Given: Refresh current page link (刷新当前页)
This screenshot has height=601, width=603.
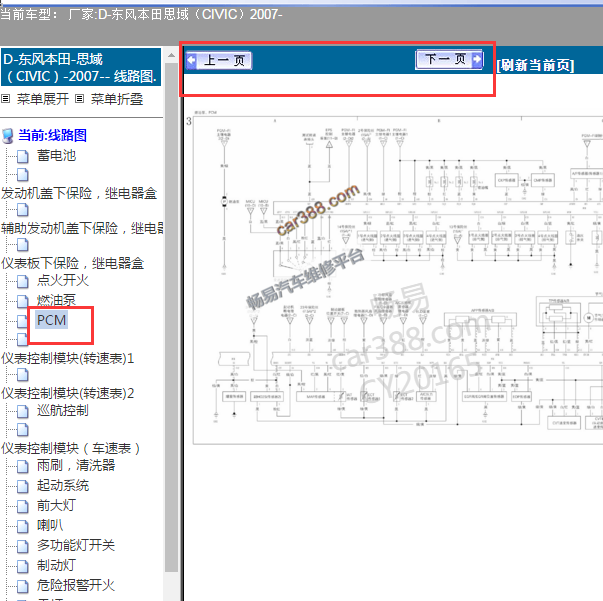Looking at the screenshot, I should click(535, 65).
